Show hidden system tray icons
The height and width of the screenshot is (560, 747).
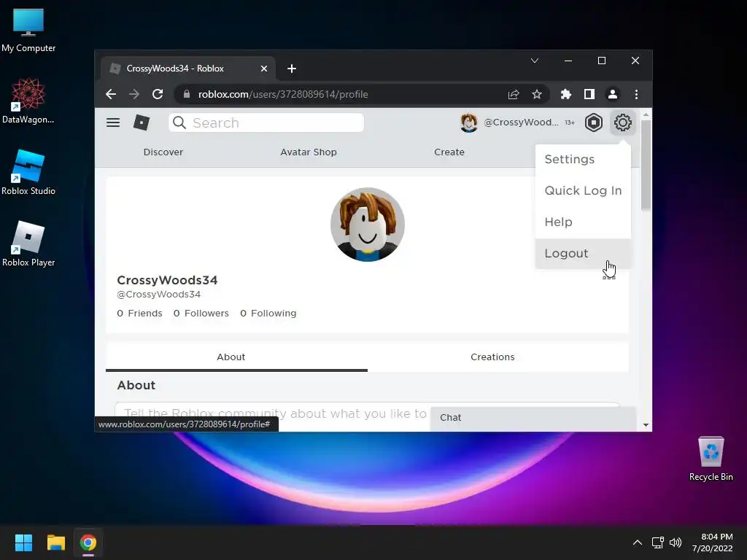click(x=638, y=542)
